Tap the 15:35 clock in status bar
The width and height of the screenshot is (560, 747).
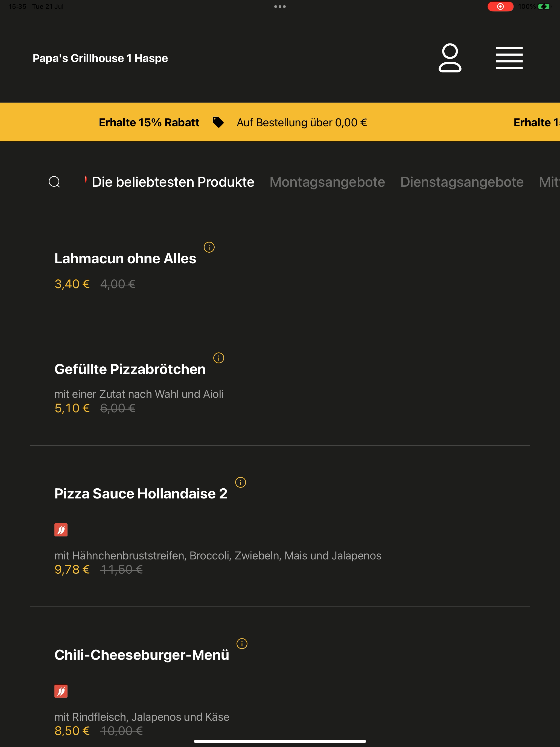point(17,6)
